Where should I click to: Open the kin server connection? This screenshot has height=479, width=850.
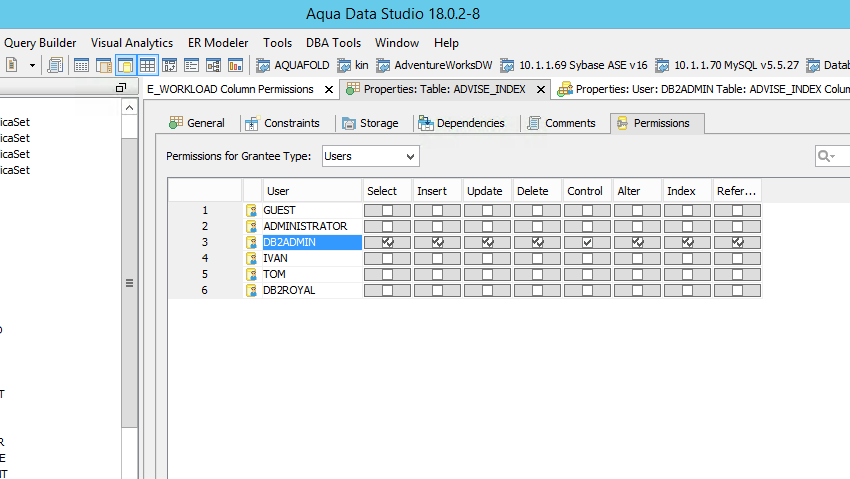[353, 66]
